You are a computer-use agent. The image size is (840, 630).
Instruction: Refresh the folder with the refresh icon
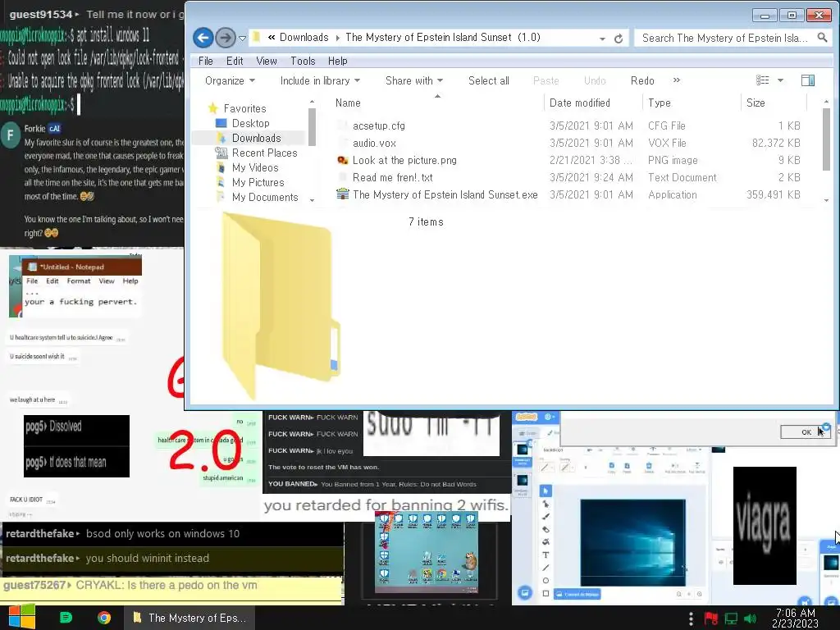pos(619,39)
